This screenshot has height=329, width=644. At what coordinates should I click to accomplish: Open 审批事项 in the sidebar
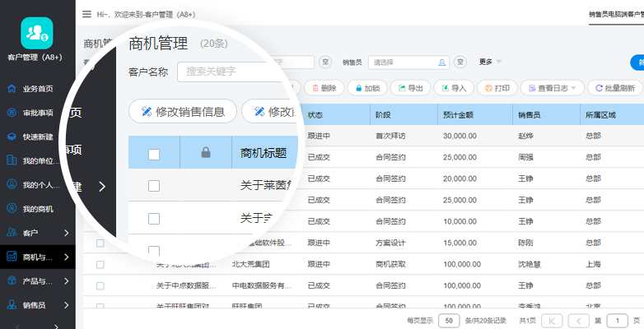tap(38, 113)
